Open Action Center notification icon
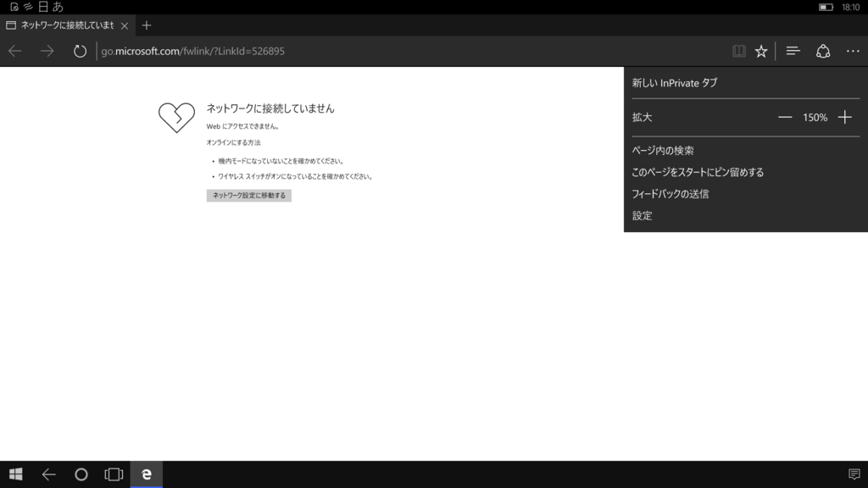 tap(854, 474)
